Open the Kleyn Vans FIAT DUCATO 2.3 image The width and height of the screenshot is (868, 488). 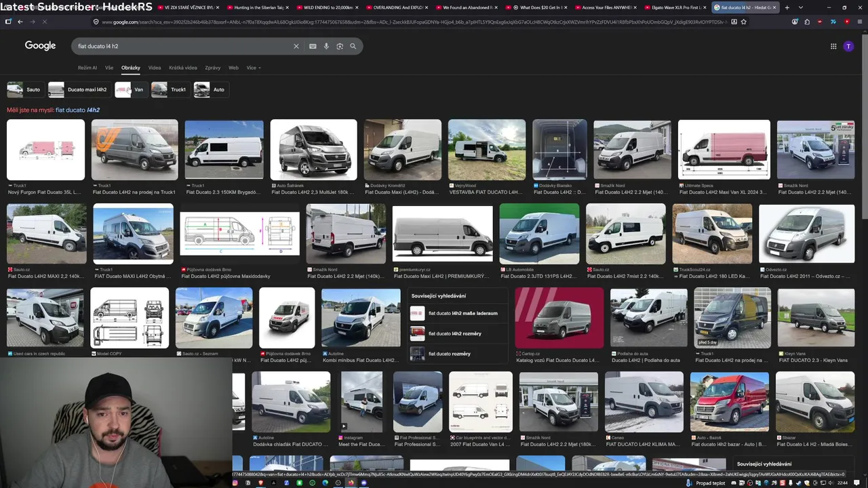pyautogui.click(x=816, y=318)
